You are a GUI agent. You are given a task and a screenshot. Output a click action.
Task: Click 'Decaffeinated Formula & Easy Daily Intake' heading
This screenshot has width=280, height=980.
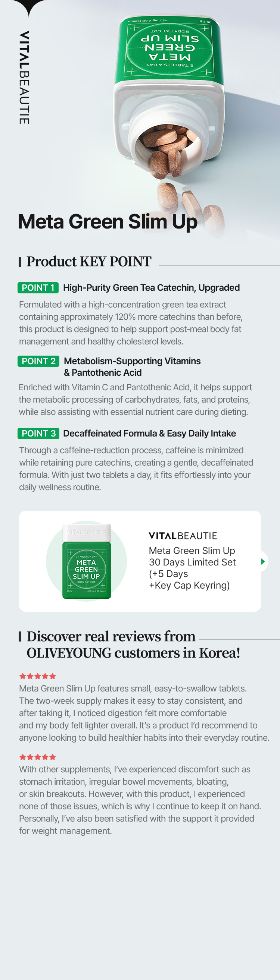149,433
